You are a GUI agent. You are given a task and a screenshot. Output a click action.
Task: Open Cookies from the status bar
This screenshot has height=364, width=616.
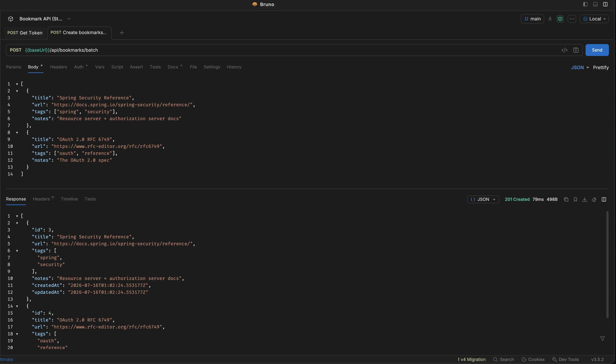coord(533,359)
